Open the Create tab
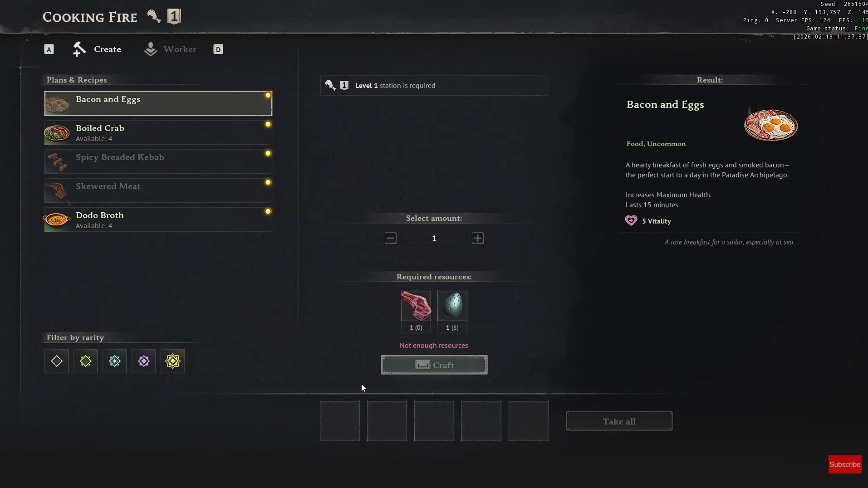Screen dimensions: 868x488 tap(97, 49)
